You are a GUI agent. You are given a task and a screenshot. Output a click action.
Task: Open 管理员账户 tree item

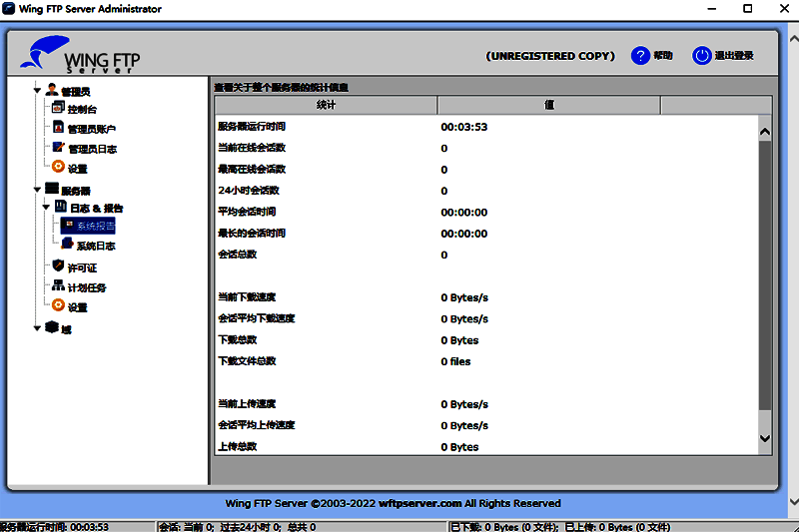point(92,130)
